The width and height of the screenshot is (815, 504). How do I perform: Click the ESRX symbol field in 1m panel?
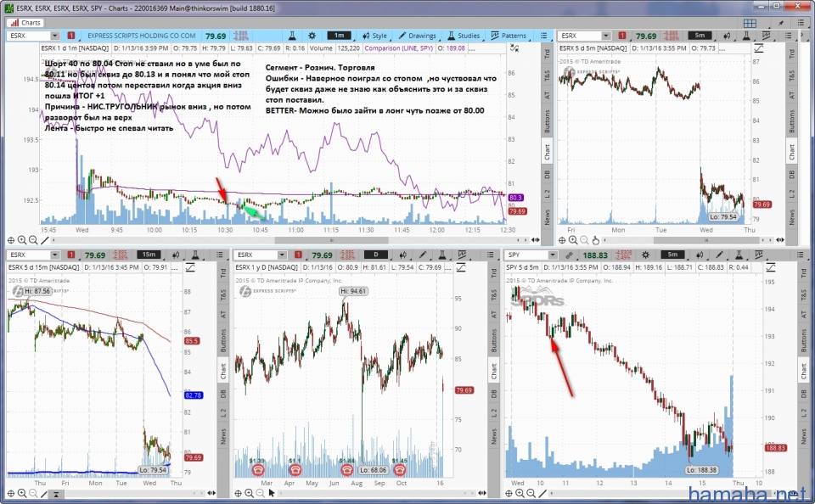pyautogui.click(x=29, y=36)
